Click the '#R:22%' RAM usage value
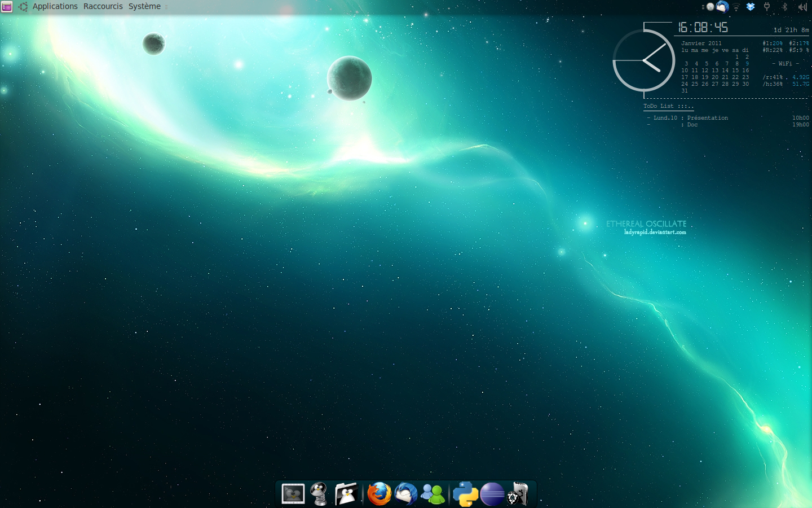This screenshot has width=812, height=508. pos(773,50)
